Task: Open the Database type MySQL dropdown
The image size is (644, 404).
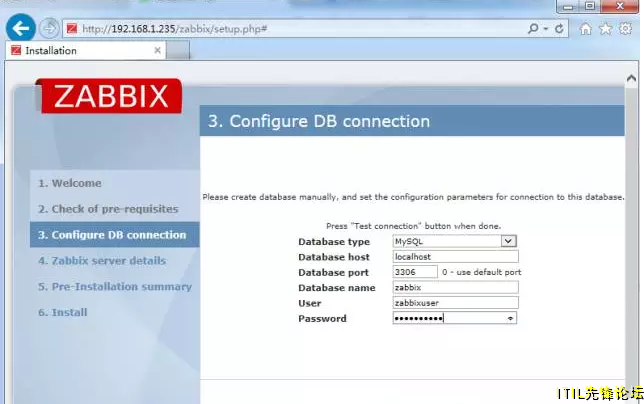Action: click(x=455, y=241)
